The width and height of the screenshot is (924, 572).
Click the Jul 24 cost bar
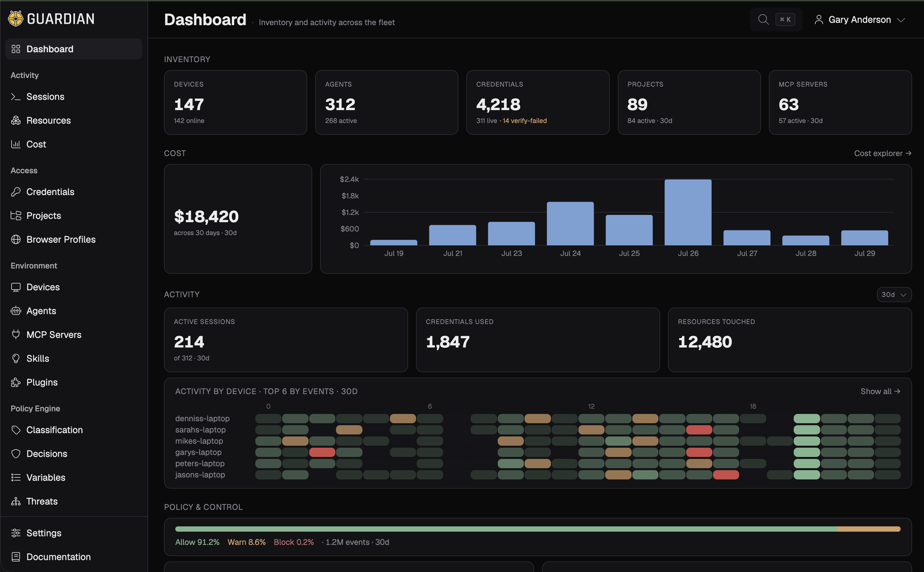pos(570,224)
